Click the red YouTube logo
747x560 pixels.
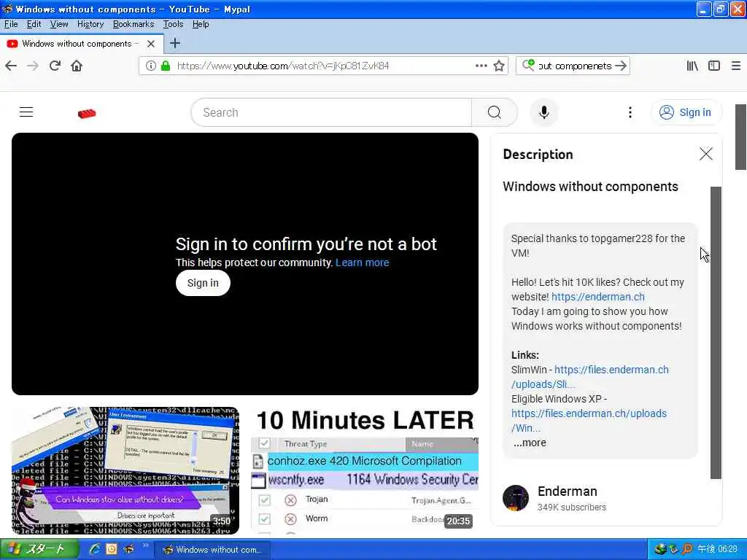pos(87,113)
